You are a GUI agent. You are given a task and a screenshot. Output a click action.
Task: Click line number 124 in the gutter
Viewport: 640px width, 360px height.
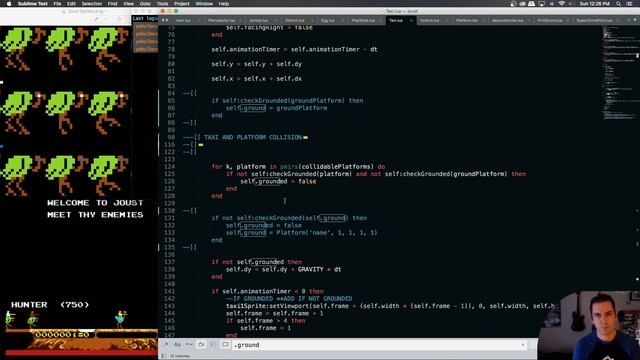point(169,167)
